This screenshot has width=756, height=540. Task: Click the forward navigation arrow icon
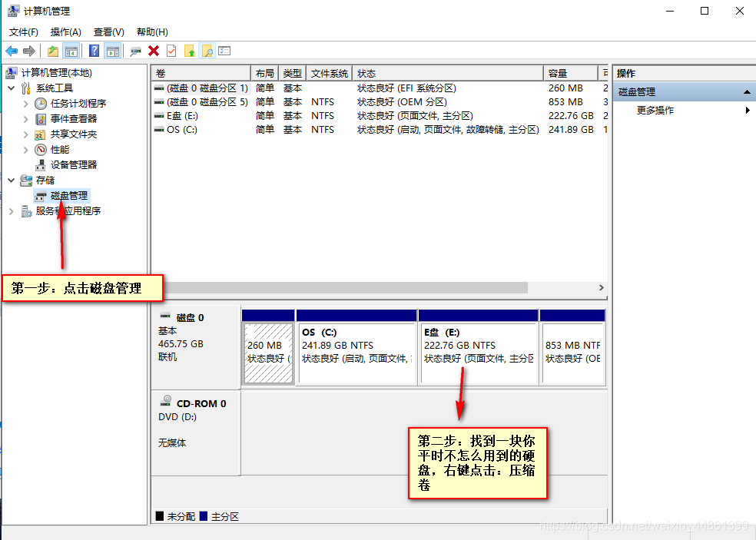[x=28, y=51]
